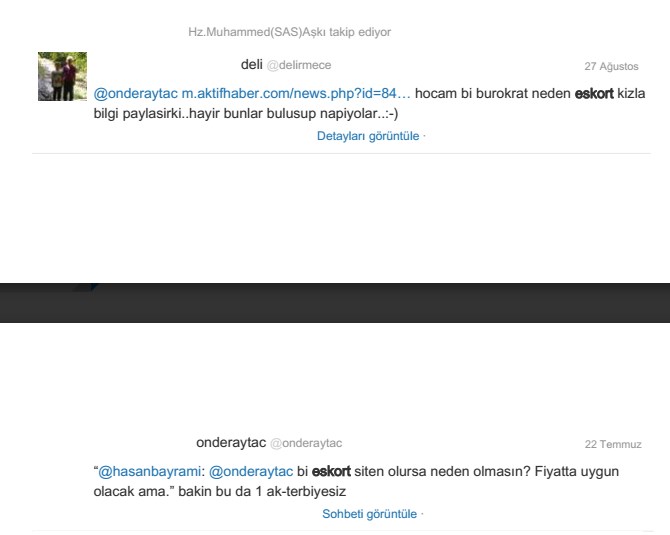This screenshot has height=535, width=670.
Task: Expand tweet with Detayları görüntüle
Action: pos(368,136)
